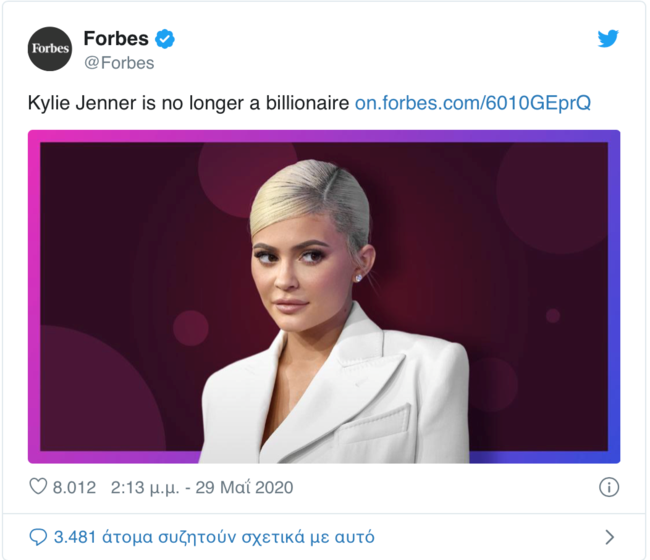
Task: Open "3.481 άτομα συζητούν σχετικά με αυτό"
Action: (x=214, y=537)
